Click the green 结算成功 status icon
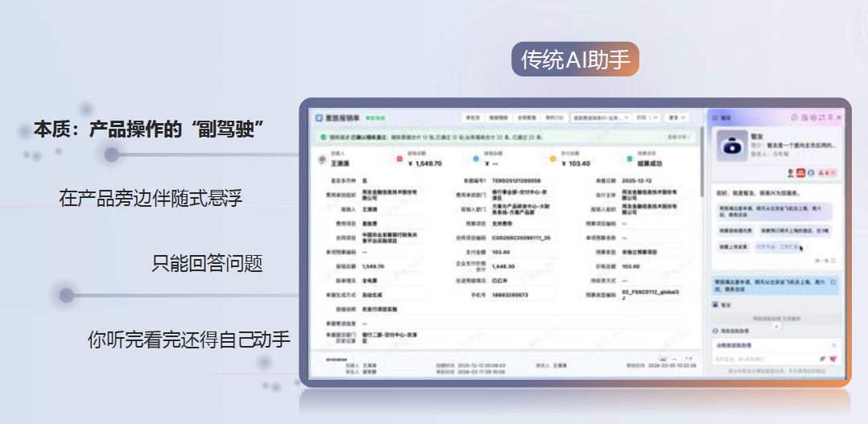Viewport: 868px width, 424px height. [629, 159]
